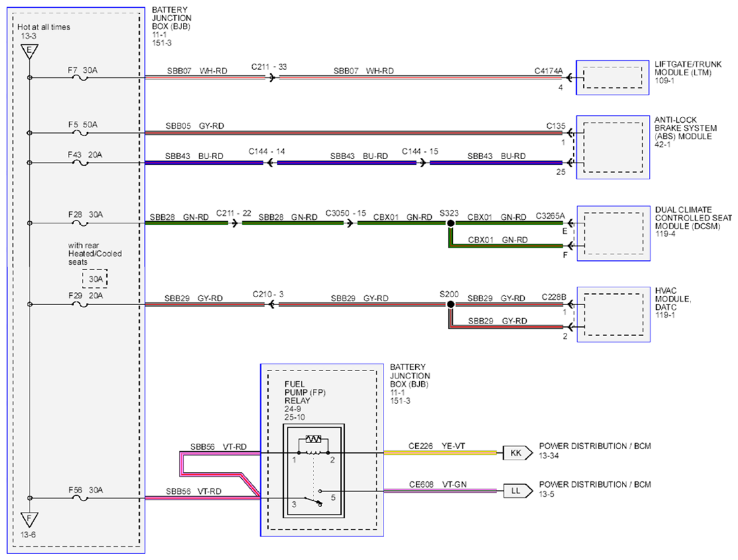Click the F triangle connector at bottom

pos(29,520)
